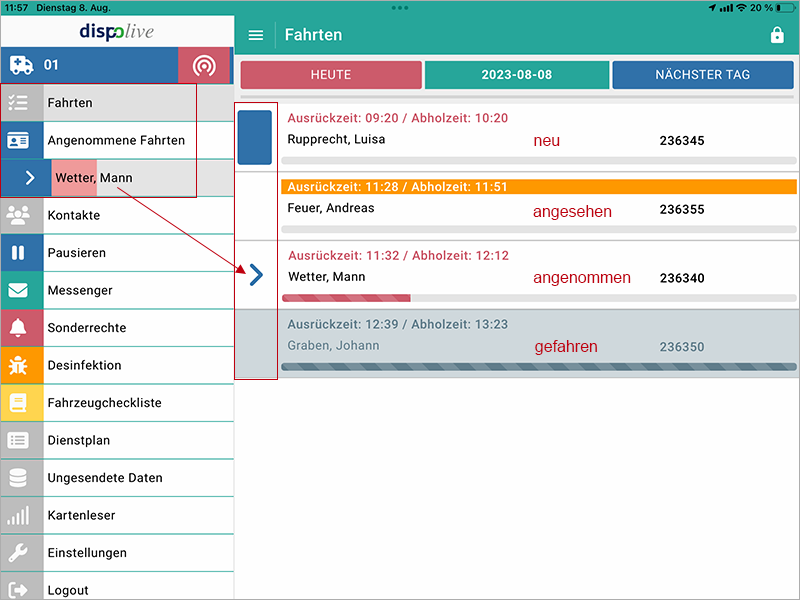
Task: Tap trip number 236355
Action: pyautogui.click(x=682, y=210)
